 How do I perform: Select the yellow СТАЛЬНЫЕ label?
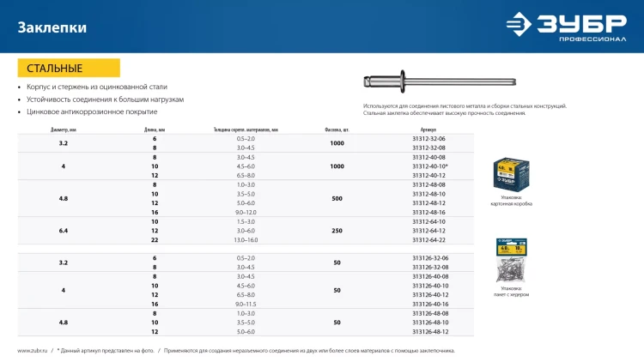pos(69,68)
